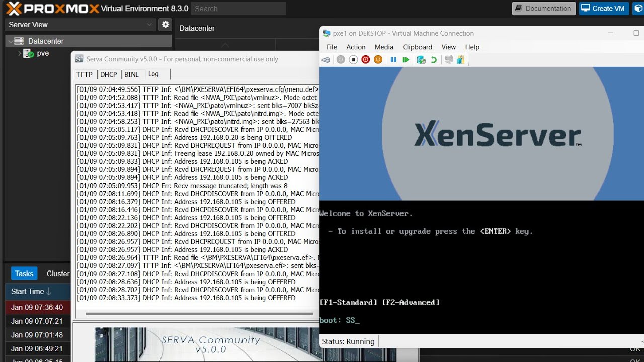Save VM state with orange power icon

pos(378,60)
